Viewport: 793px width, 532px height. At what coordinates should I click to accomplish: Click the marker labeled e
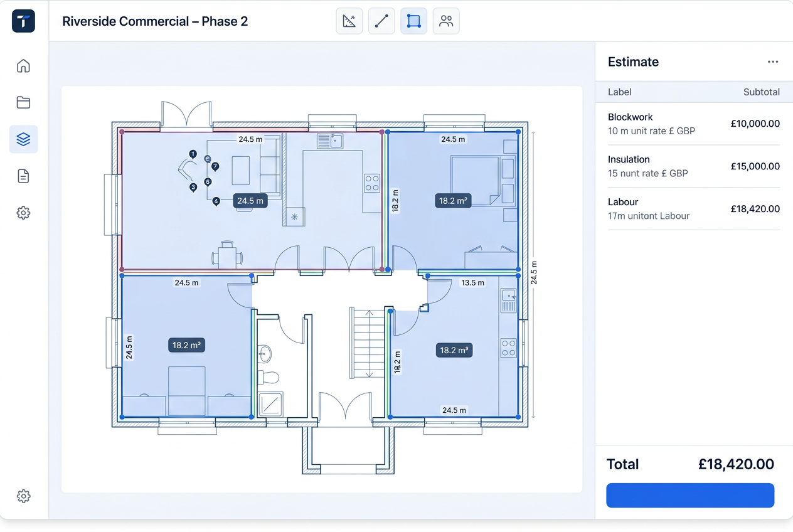pos(207,159)
